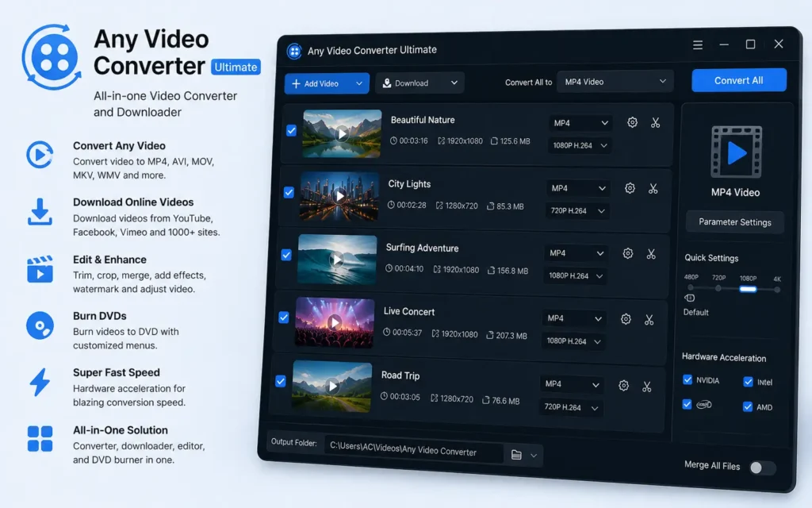Screen dimensions: 812x508
Task: Open MP4 format dropdown for Road Trip
Action: [572, 384]
